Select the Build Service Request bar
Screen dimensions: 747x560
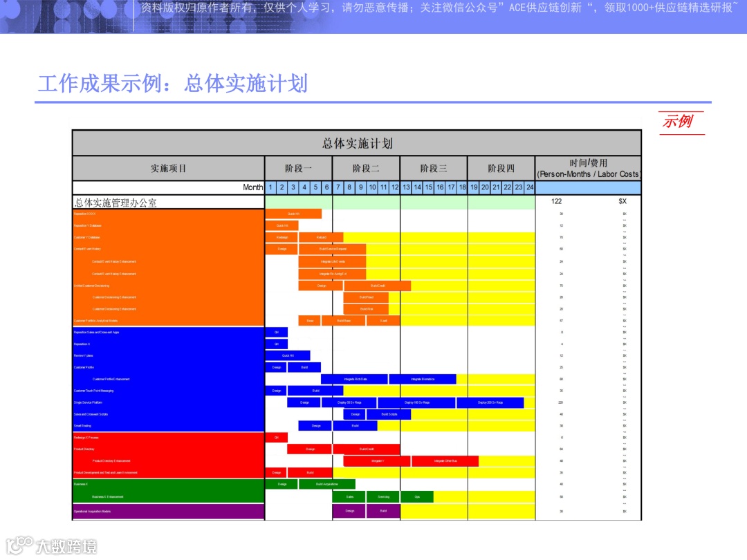pyautogui.click(x=333, y=249)
